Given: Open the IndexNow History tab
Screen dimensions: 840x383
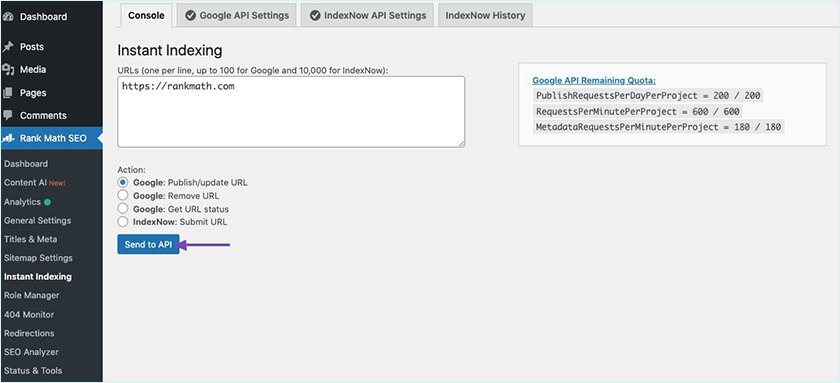Looking at the screenshot, I should pos(485,15).
